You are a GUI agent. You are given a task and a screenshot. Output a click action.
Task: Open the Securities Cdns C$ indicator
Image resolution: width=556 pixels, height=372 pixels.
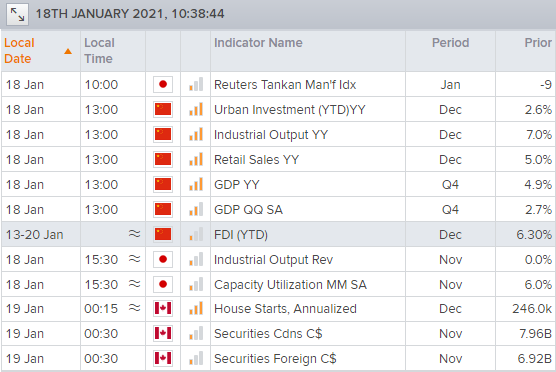[x=268, y=334]
